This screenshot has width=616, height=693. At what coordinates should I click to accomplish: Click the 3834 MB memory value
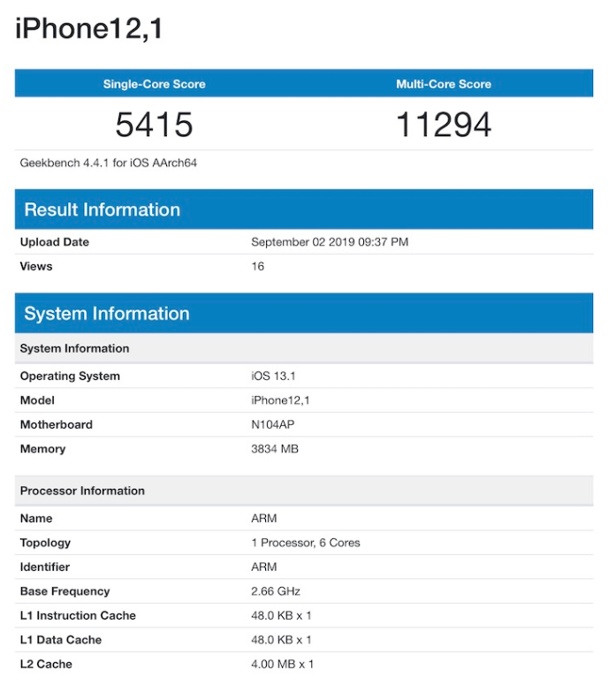[275, 449]
